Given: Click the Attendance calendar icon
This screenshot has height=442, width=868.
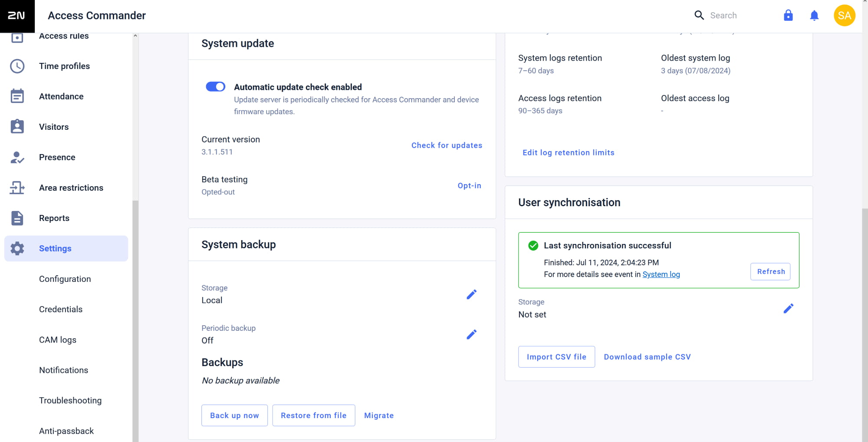Looking at the screenshot, I should [x=17, y=96].
